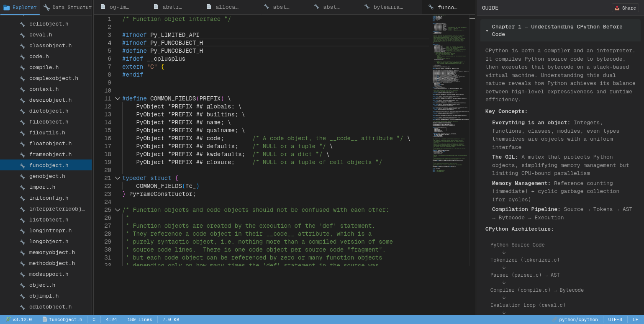Click the repository link icon in status bar
The height and width of the screenshot is (324, 644).
(554, 319)
